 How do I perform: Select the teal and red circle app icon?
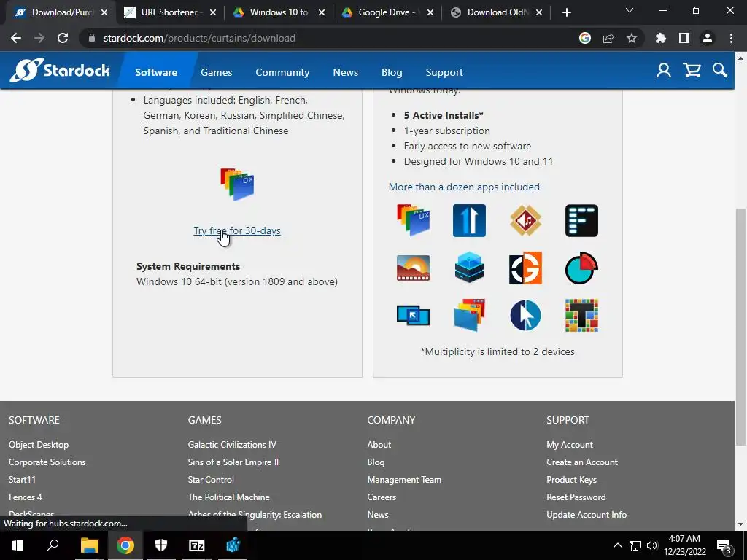(581, 268)
